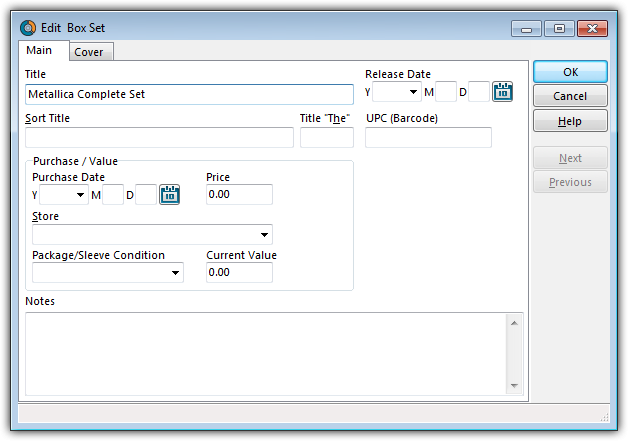Expand Release Date year dropdown
The image size is (628, 441).
click(413, 92)
